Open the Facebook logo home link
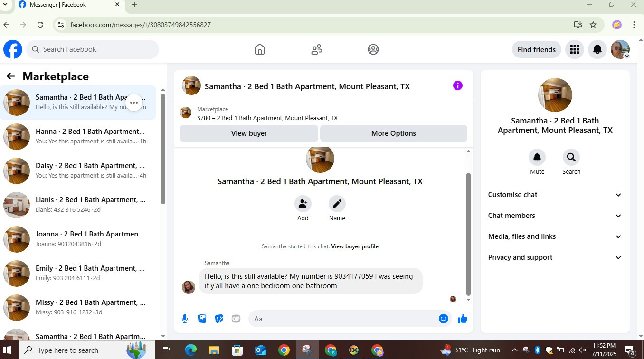 [13, 49]
